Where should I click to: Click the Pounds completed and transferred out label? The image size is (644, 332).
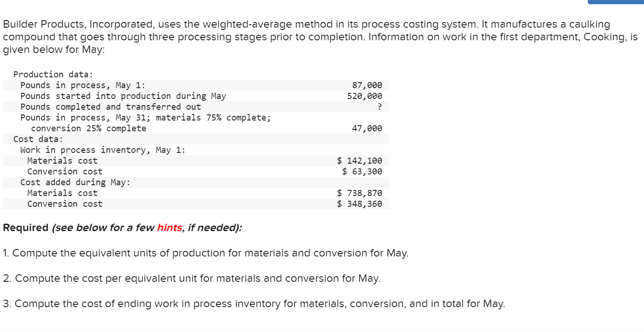[x=111, y=107]
